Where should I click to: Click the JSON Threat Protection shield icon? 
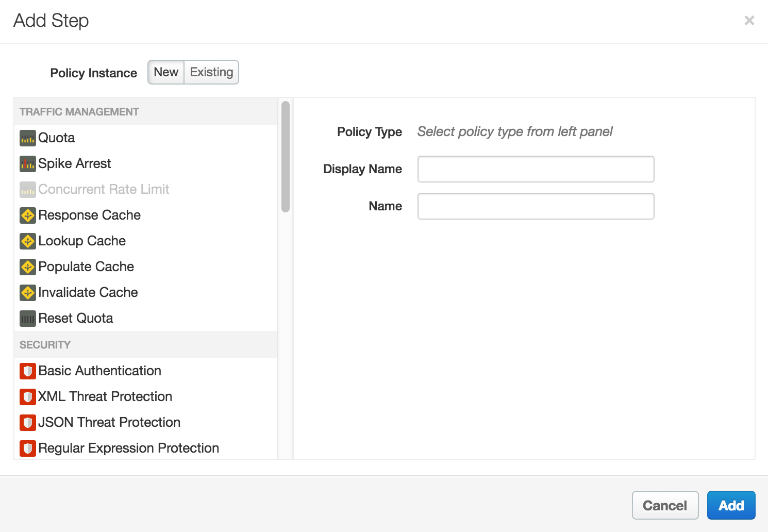(x=27, y=423)
